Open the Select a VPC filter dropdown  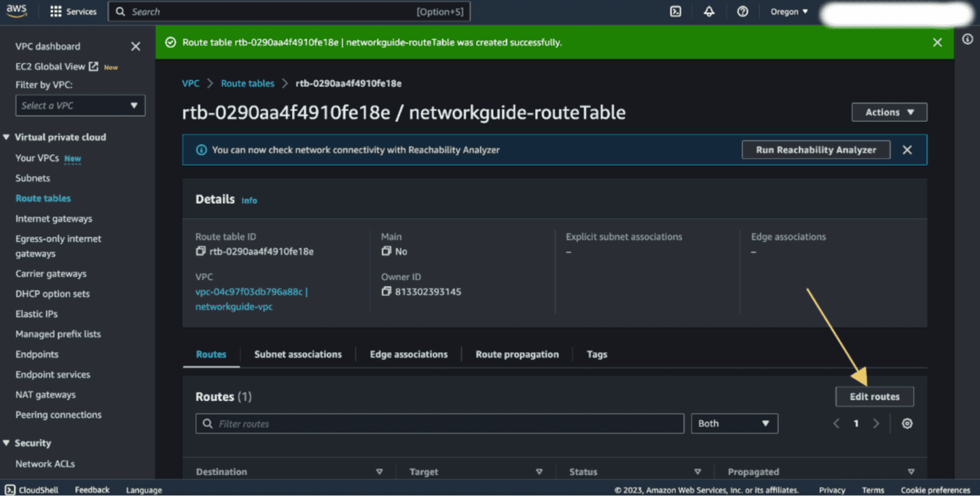pos(80,105)
